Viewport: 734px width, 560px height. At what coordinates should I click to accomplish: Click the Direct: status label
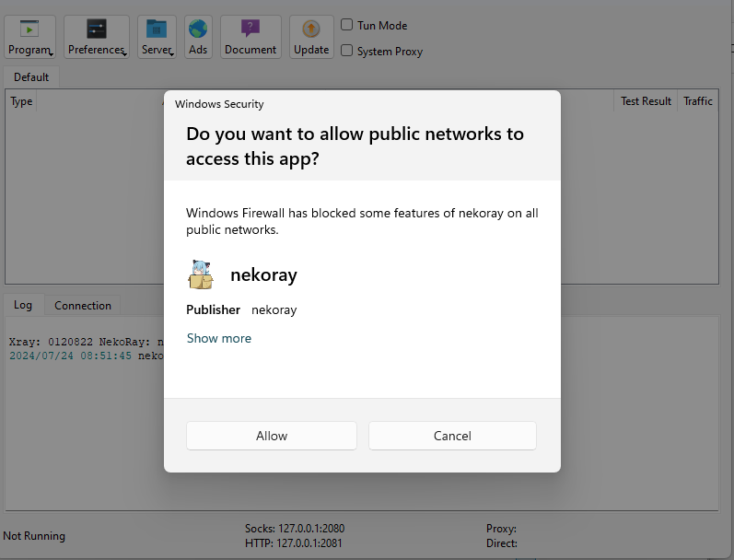point(502,543)
